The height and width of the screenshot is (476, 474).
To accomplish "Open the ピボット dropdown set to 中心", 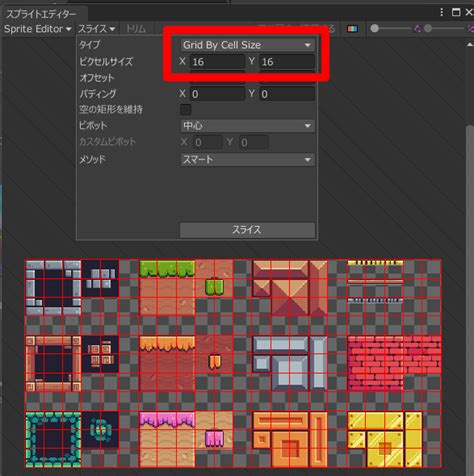I will tap(247, 126).
